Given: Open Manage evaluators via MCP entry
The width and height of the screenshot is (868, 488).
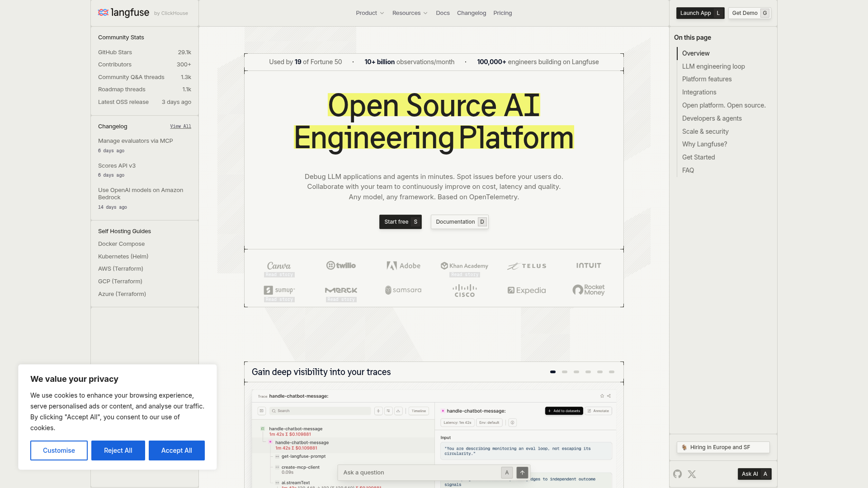Looking at the screenshot, I should coord(136,141).
